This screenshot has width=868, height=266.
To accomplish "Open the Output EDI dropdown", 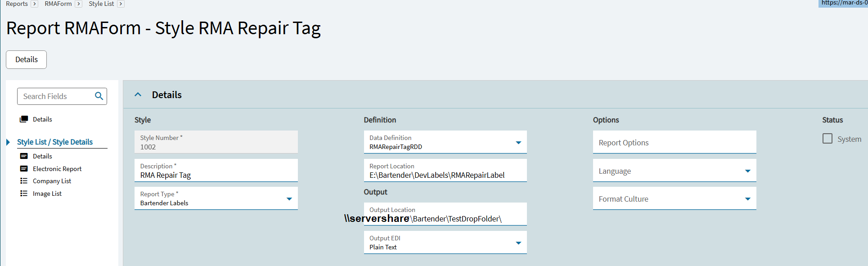I will (518, 243).
